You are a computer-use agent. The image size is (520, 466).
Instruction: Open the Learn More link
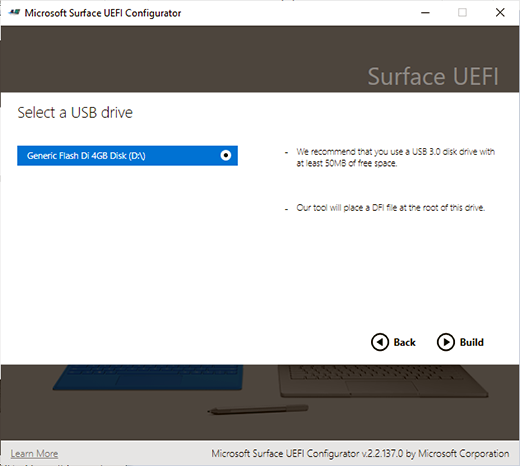click(x=34, y=454)
